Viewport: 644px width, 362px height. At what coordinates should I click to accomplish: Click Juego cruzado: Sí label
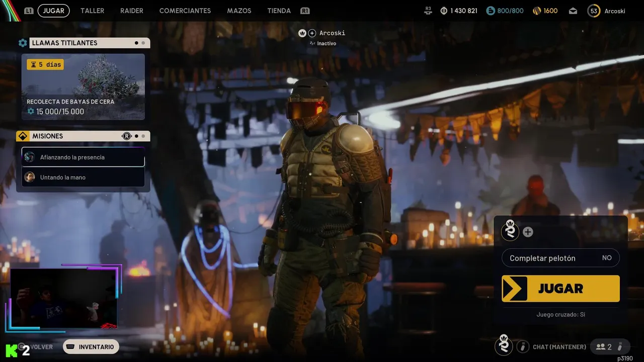pos(560,315)
